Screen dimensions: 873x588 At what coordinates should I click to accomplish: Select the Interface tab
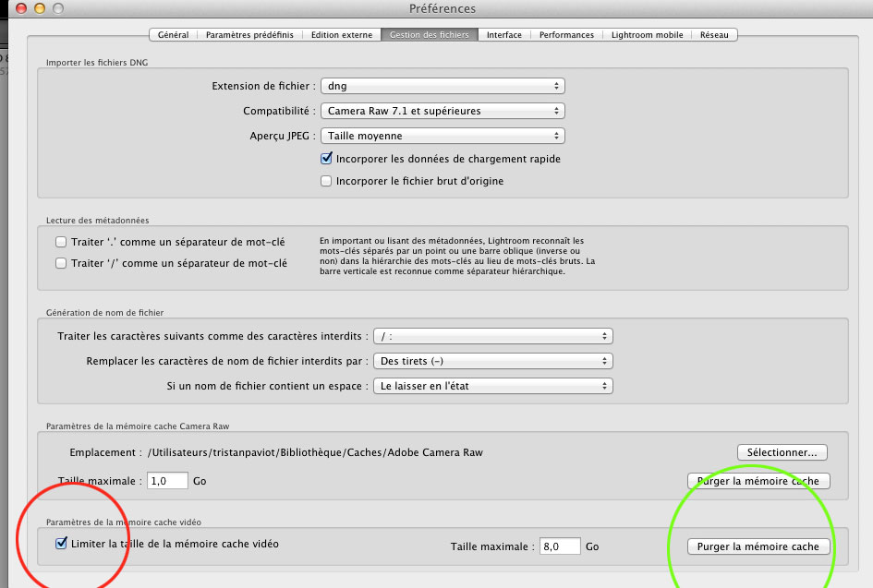pyautogui.click(x=504, y=35)
